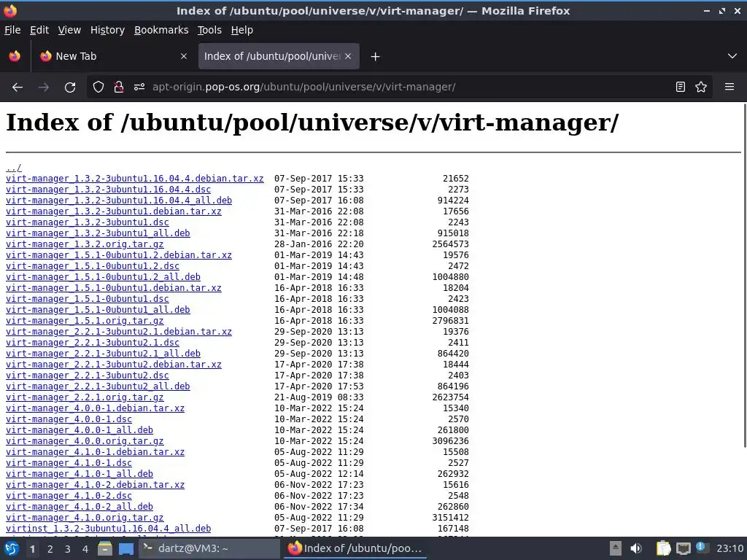Screen dimensions: 747x560
Task: Open a new tab with plus button
Action: coord(375,57)
